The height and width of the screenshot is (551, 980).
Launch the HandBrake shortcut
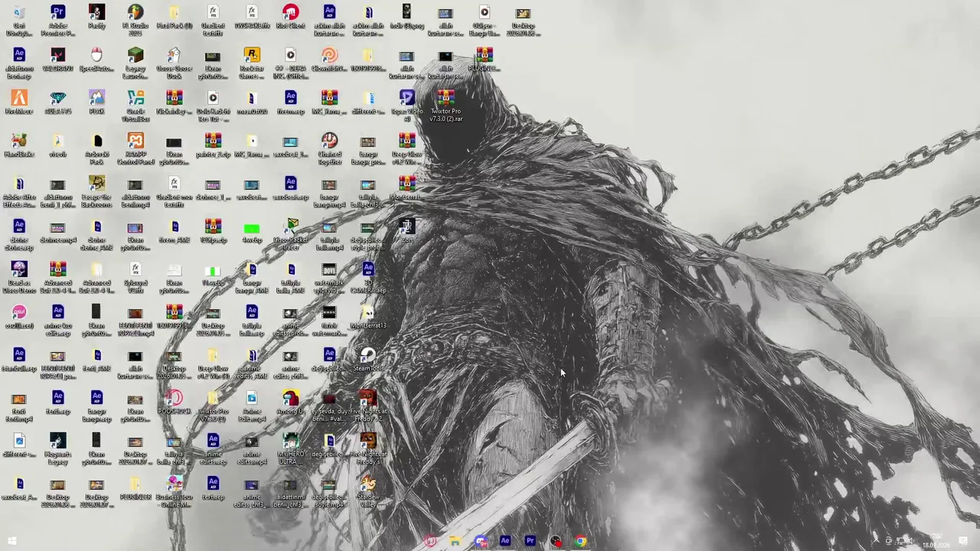[x=19, y=145]
